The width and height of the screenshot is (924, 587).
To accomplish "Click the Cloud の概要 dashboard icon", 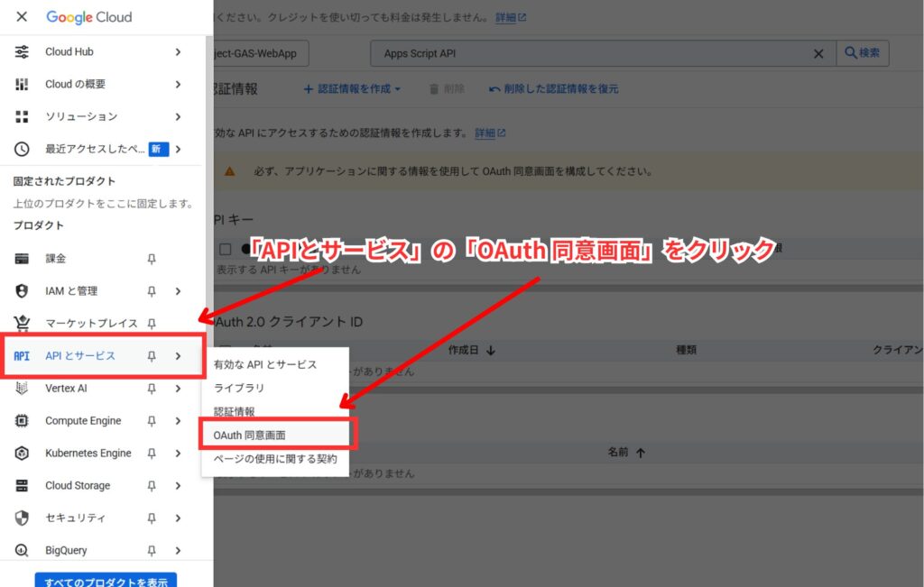I will click(x=22, y=84).
